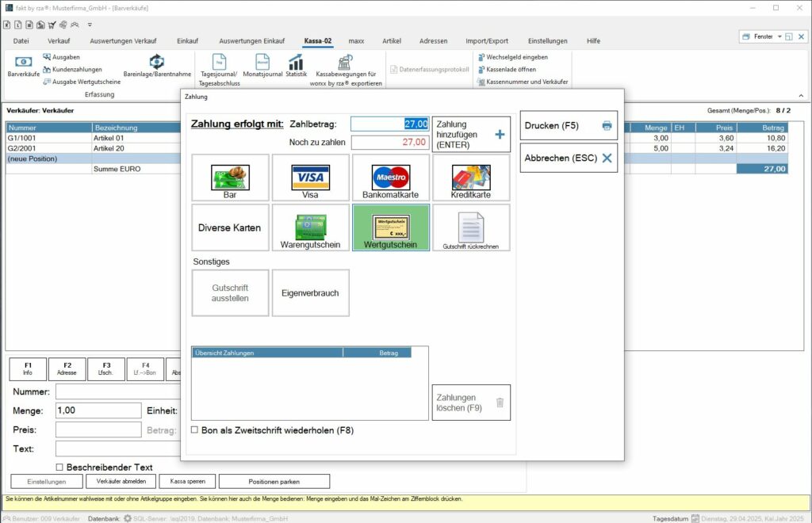Viewport: 812px width, 523px height.
Task: Open the Monatsjournal from the toolbar
Action: click(x=262, y=68)
